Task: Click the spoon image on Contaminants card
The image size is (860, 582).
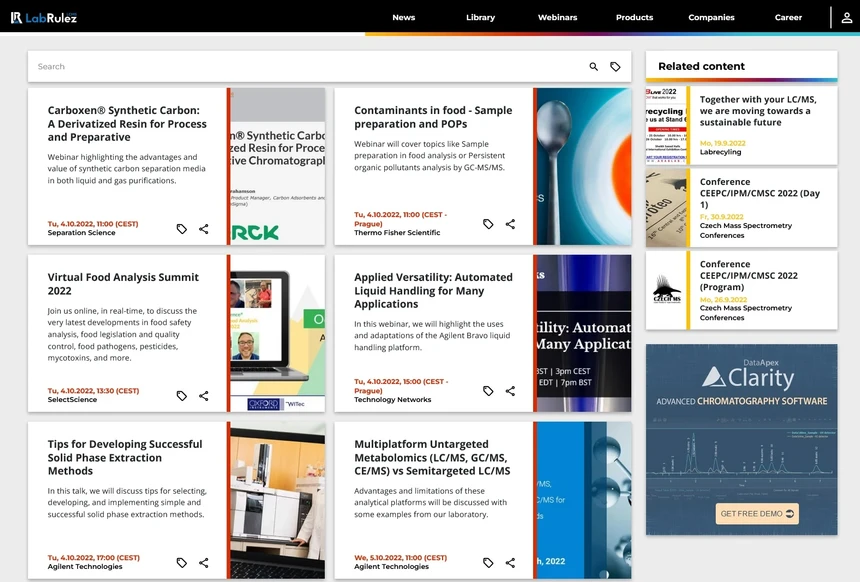Action: (x=584, y=166)
